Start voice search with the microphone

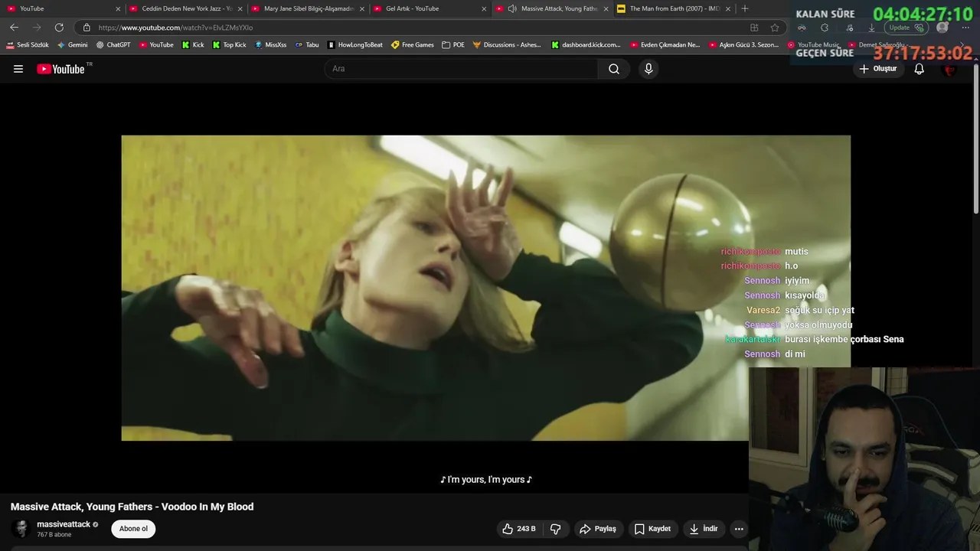pos(648,69)
